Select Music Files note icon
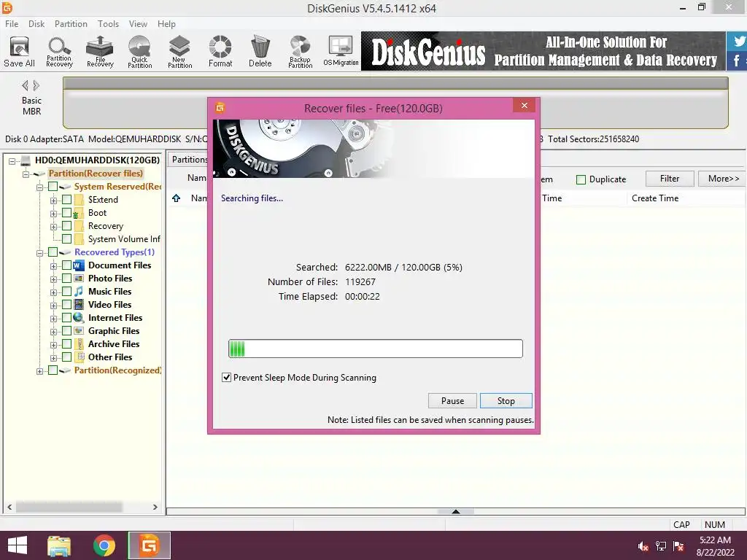 point(79,292)
